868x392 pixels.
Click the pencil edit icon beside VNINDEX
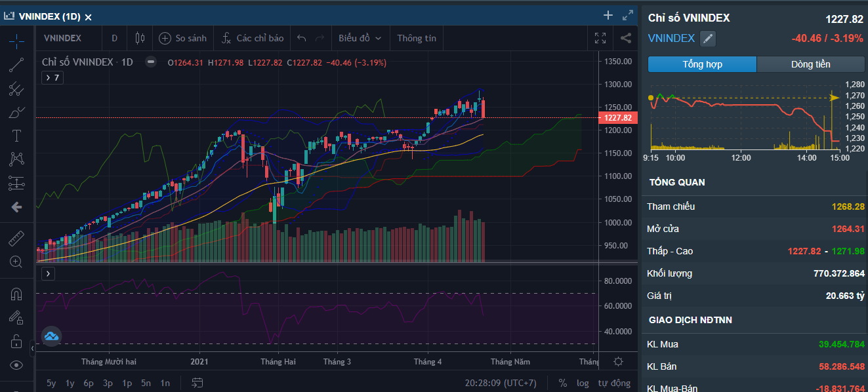point(707,39)
